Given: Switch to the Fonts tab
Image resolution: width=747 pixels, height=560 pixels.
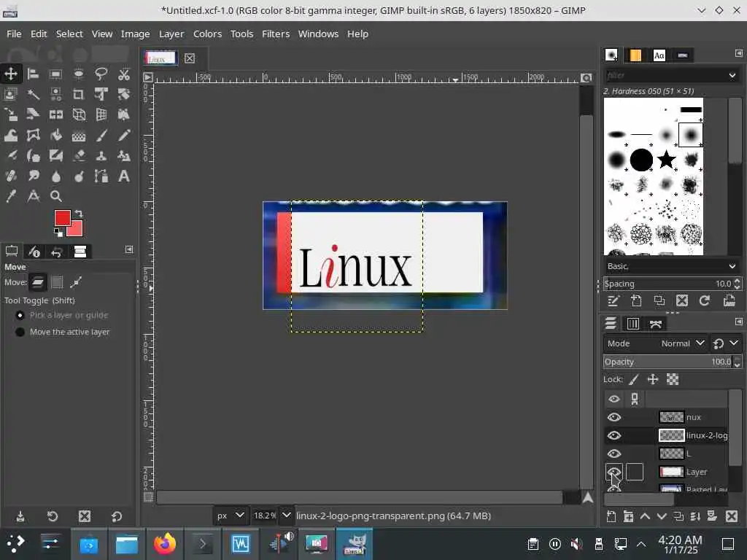Looking at the screenshot, I should (x=659, y=55).
